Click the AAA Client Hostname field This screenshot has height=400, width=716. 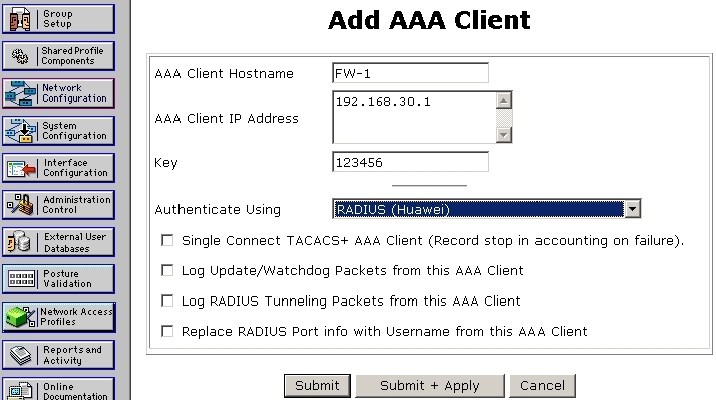pyautogui.click(x=411, y=73)
